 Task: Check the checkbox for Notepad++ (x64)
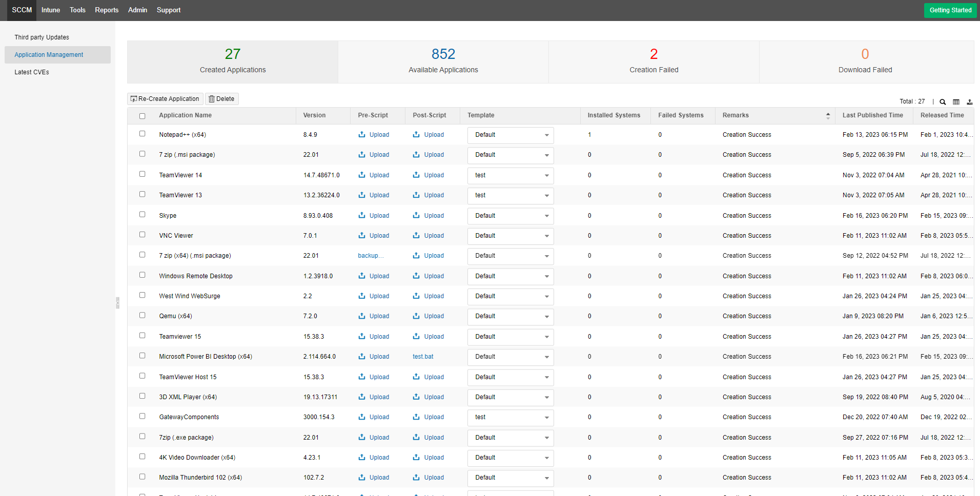click(x=142, y=134)
